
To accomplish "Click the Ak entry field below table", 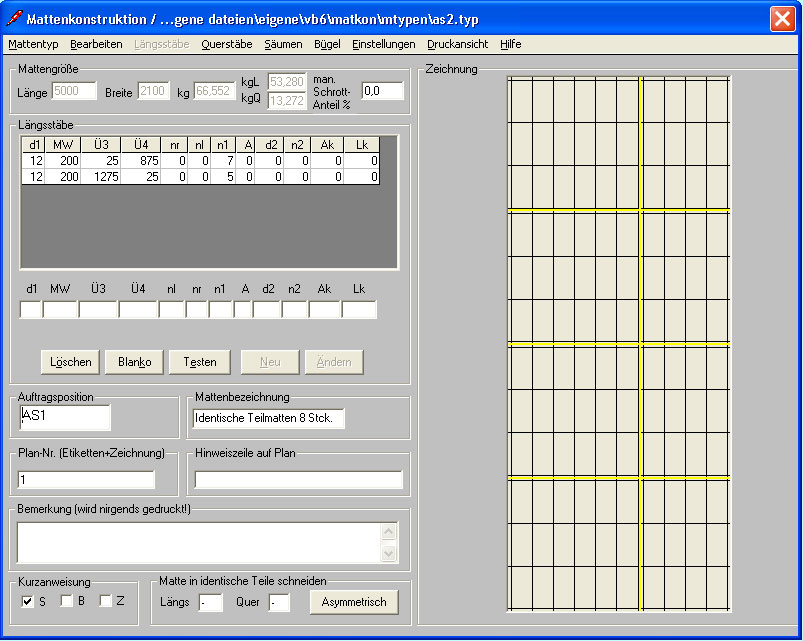I will pos(325,310).
